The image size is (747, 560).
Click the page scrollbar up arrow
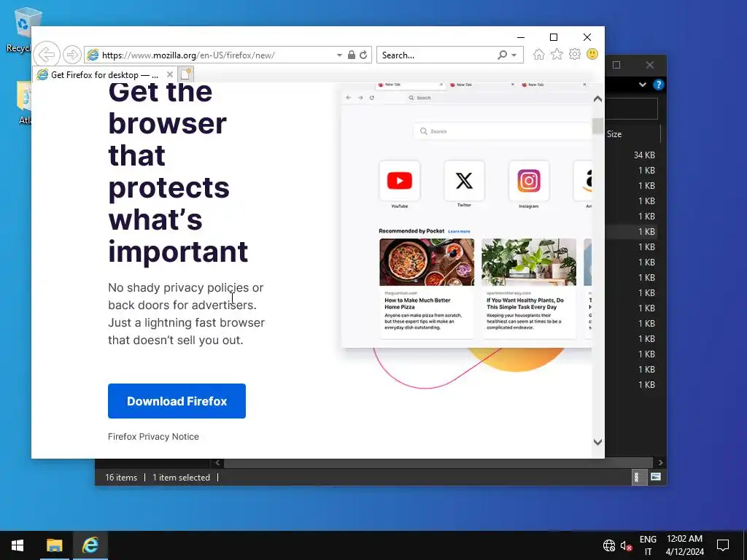598,99
